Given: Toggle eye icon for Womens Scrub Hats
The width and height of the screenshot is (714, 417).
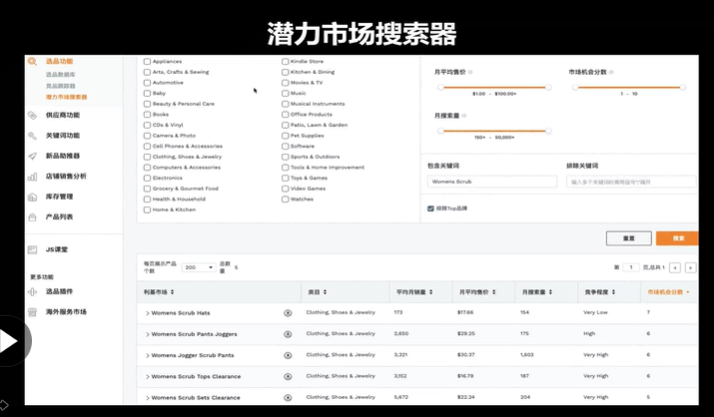Looking at the screenshot, I should (x=288, y=313).
